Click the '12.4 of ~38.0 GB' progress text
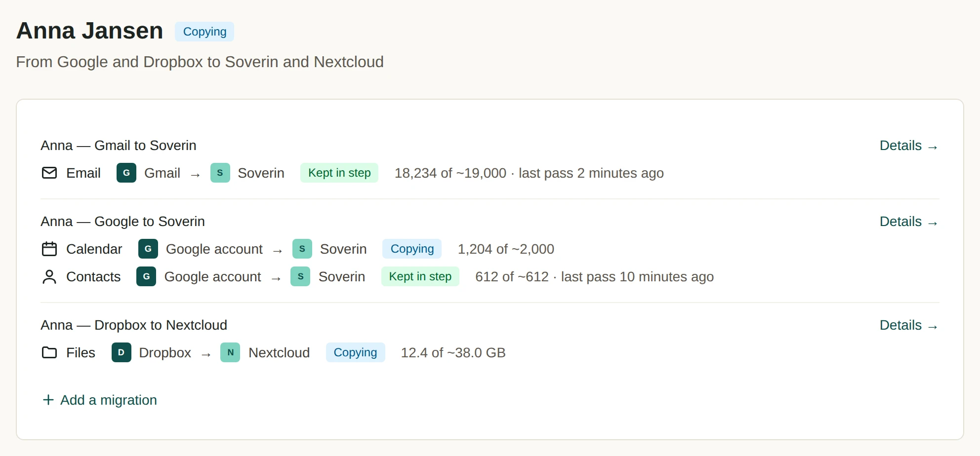The image size is (980, 456). pos(453,353)
